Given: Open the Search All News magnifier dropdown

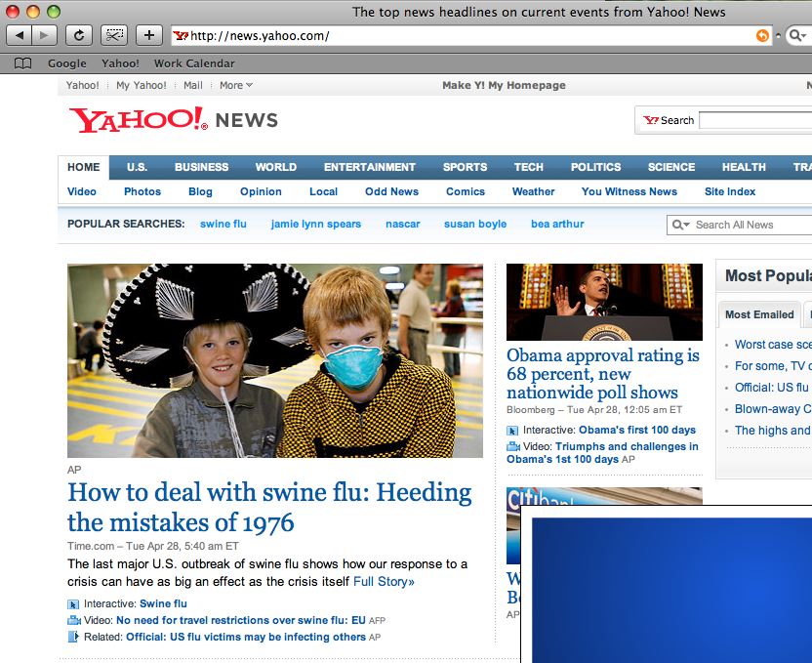Looking at the screenshot, I should (x=680, y=225).
